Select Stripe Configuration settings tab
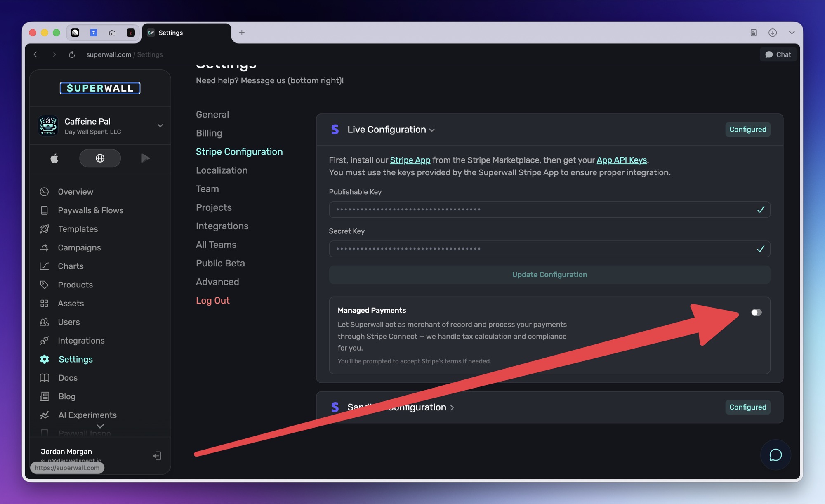Screen dimensions: 825x504 [x=239, y=152]
